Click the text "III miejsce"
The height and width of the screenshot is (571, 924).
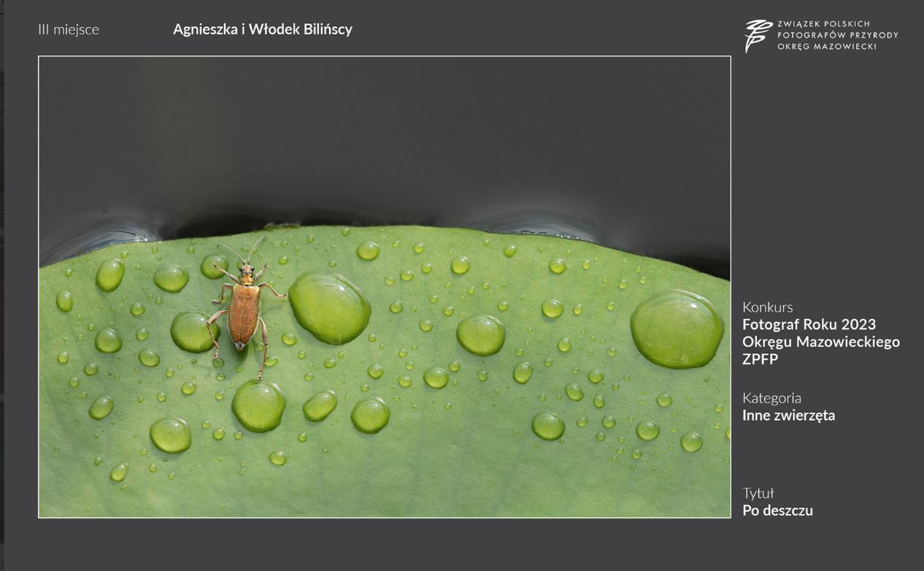[x=69, y=29]
